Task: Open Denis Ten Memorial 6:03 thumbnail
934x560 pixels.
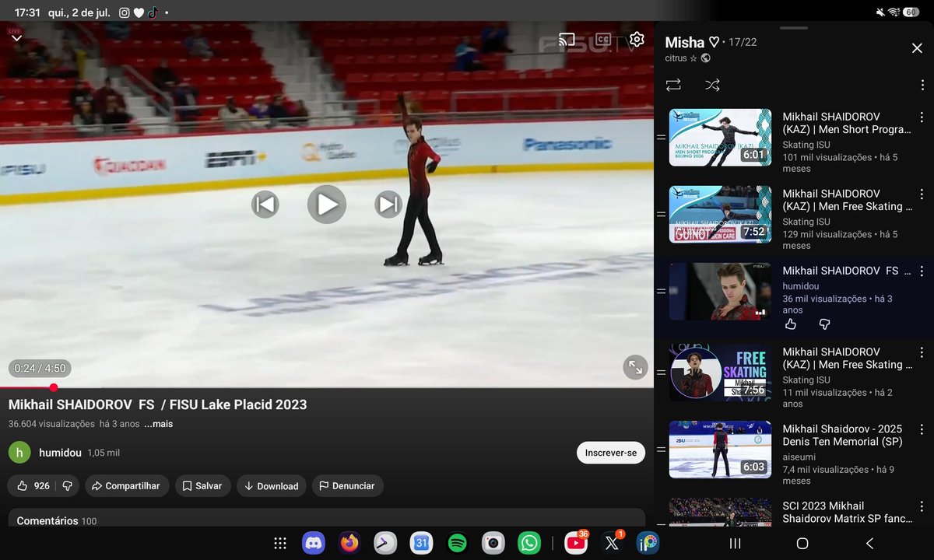Action: (720, 450)
